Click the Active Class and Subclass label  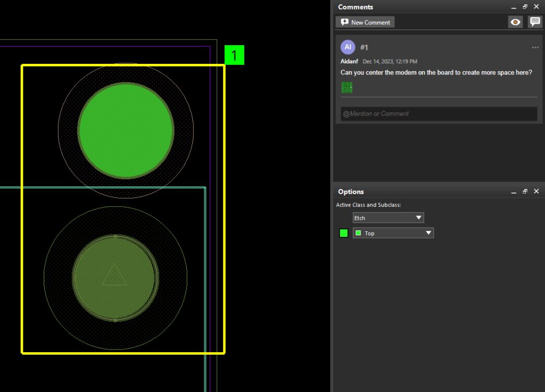click(368, 205)
